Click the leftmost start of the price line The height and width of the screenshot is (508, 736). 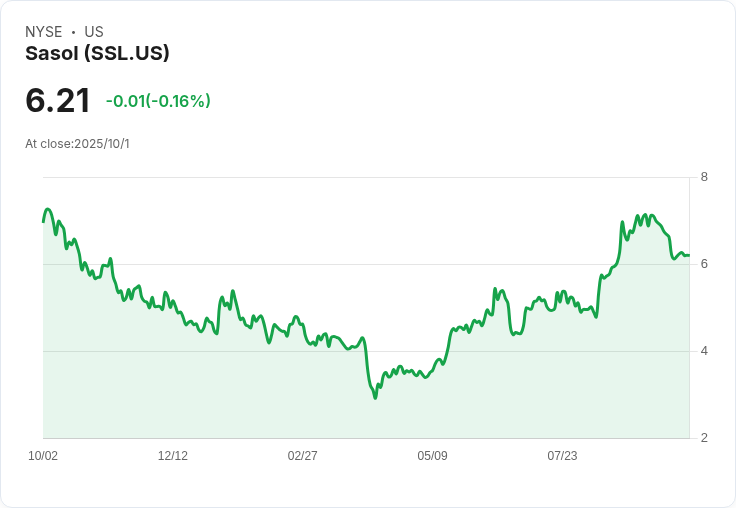[x=43, y=221]
